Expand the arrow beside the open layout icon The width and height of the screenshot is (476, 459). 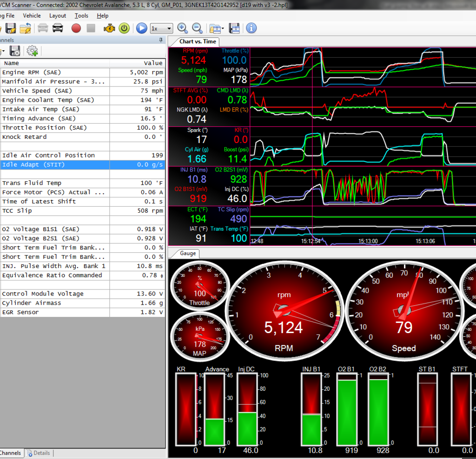point(223,28)
